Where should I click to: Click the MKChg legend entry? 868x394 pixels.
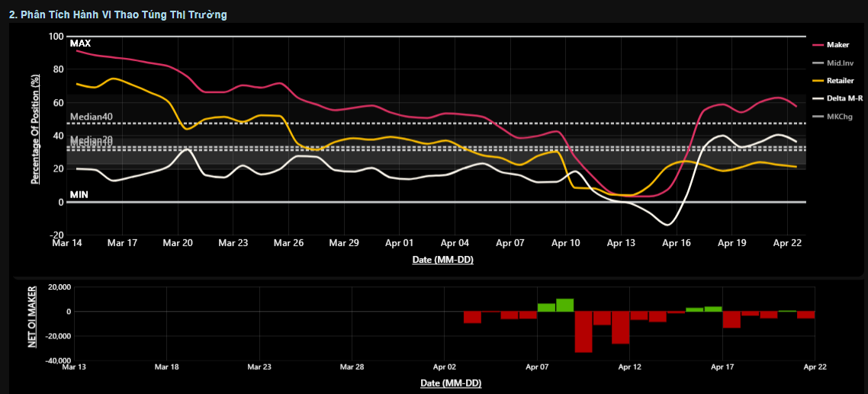tap(839, 116)
